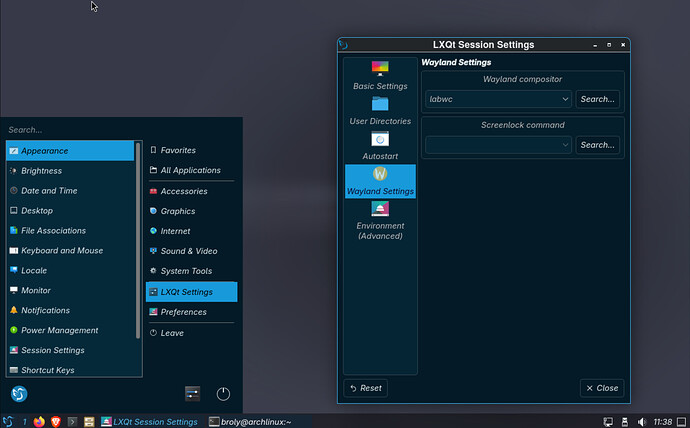Open Basic Settings section in session settings
Viewport: 690px width, 428px height.
pos(380,75)
